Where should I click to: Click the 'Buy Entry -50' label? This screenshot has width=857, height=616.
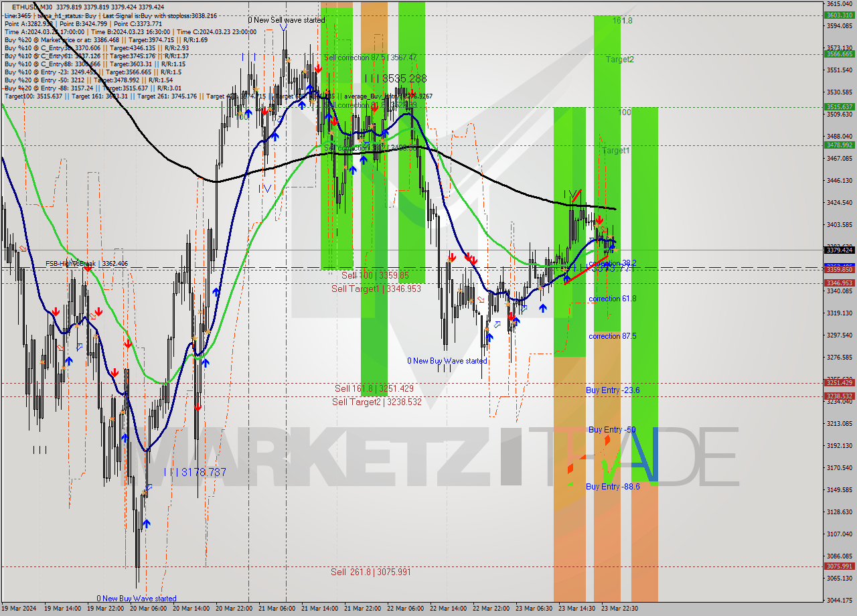pos(612,429)
